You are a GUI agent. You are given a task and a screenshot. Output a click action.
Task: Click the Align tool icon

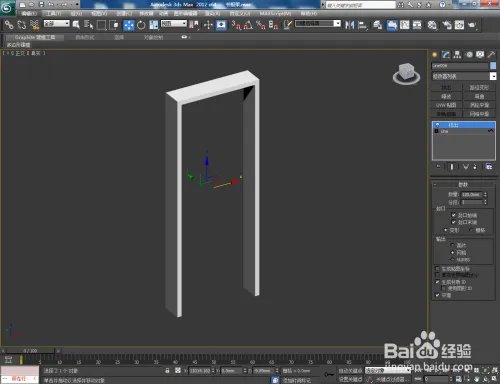(362, 25)
